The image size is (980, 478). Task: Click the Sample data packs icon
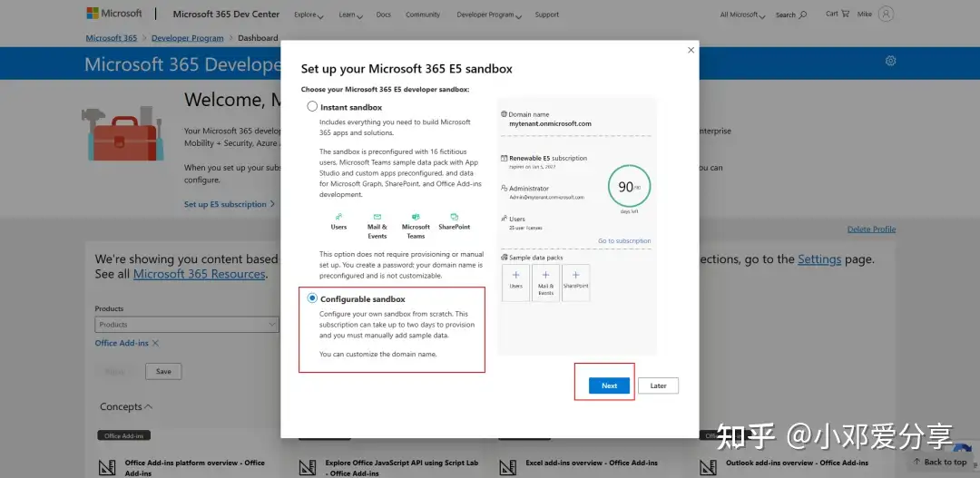coord(504,257)
